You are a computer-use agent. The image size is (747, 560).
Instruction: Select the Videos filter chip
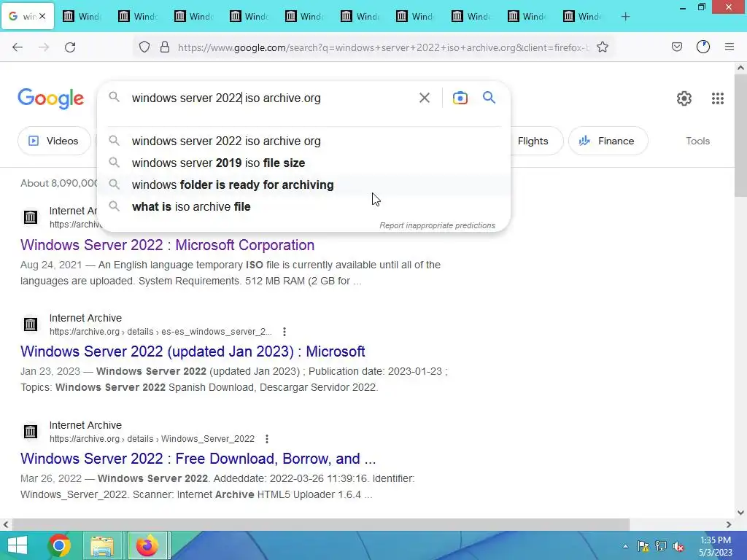click(x=54, y=141)
